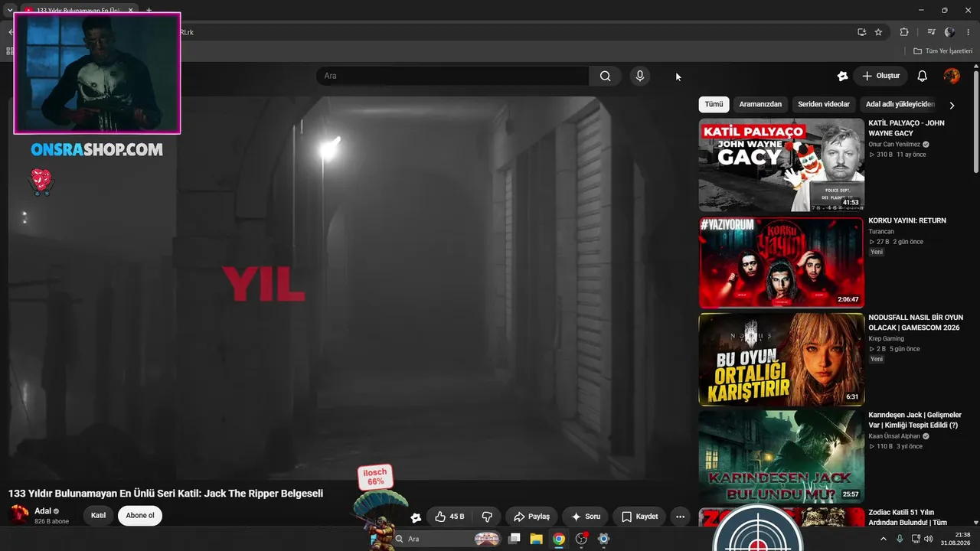Open the Chrome tab search dropdown
The height and width of the screenshot is (551, 980).
coord(10,10)
